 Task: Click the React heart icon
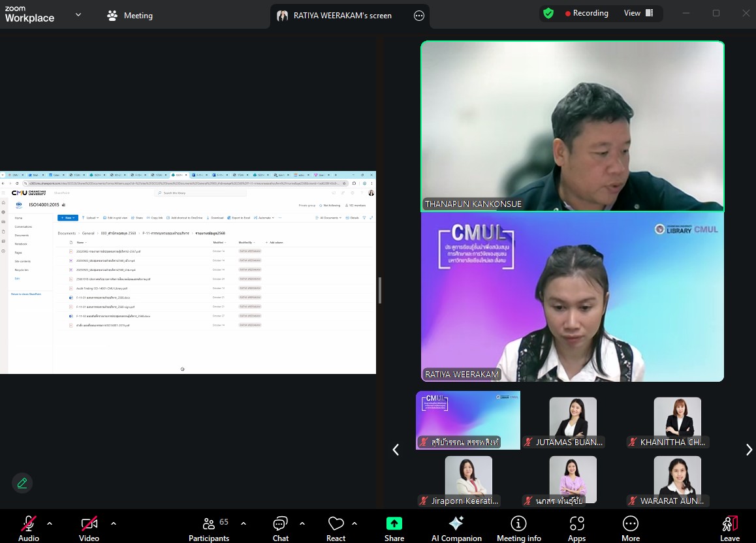click(x=336, y=527)
